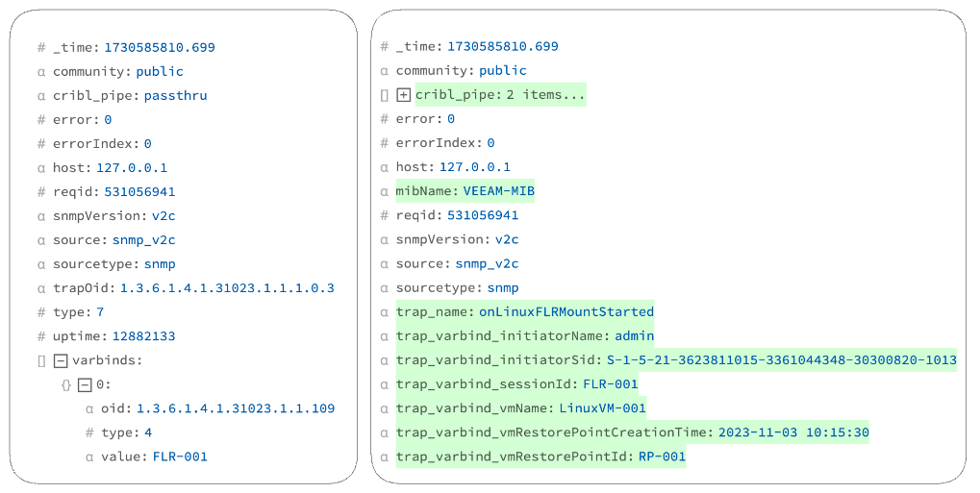Click the string type icon beside mibName
Screen dimensions: 980x493
tap(385, 191)
